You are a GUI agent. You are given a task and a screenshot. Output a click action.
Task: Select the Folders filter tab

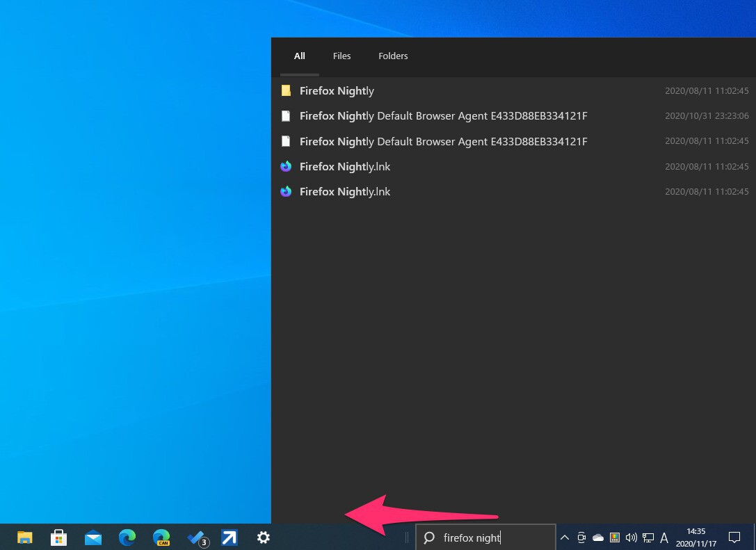click(x=393, y=56)
